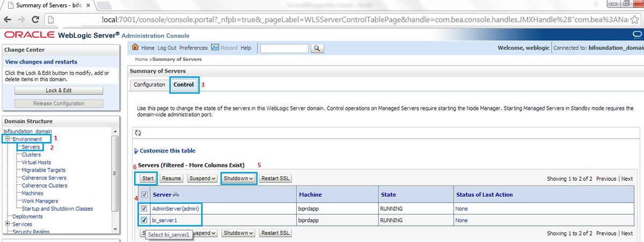This screenshot has height=242, width=644.
Task: Click the top Next pagination link
Action: [627, 179]
